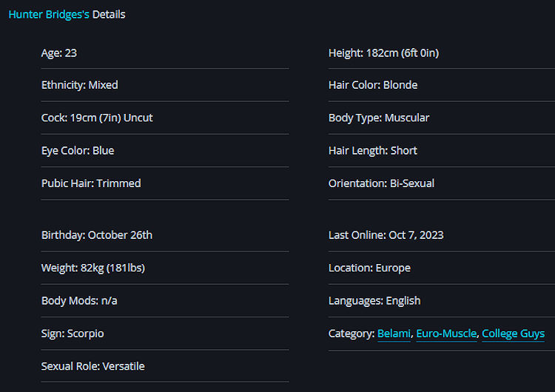Click the Sign: Scorpio entry
555x392 pixels.
[73, 334]
